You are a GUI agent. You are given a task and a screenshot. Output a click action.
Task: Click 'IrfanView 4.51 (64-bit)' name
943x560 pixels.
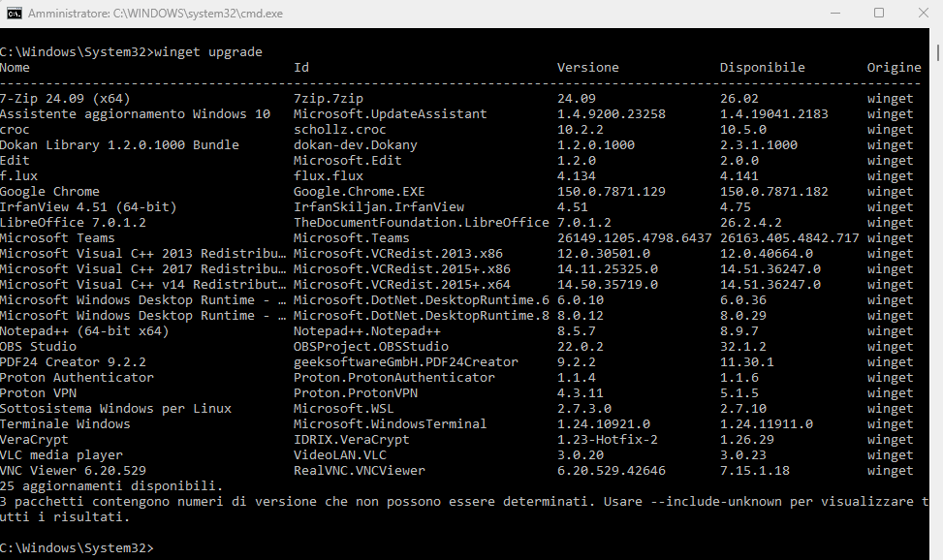tap(88, 207)
